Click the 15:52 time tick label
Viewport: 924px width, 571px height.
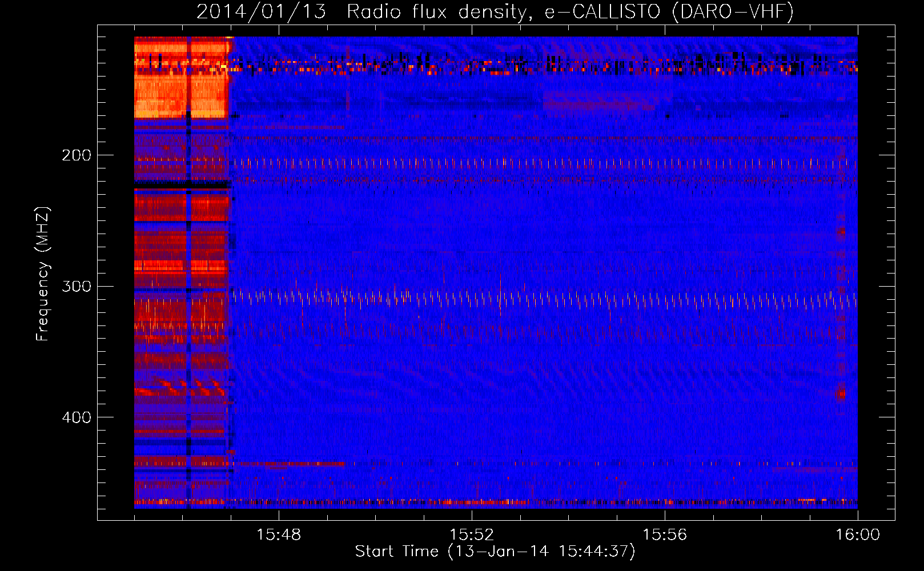tap(471, 535)
